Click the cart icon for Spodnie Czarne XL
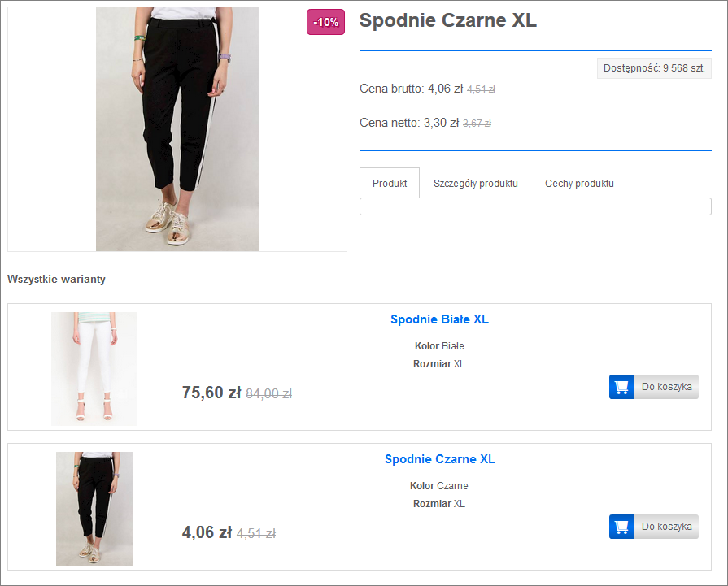 [x=621, y=527]
